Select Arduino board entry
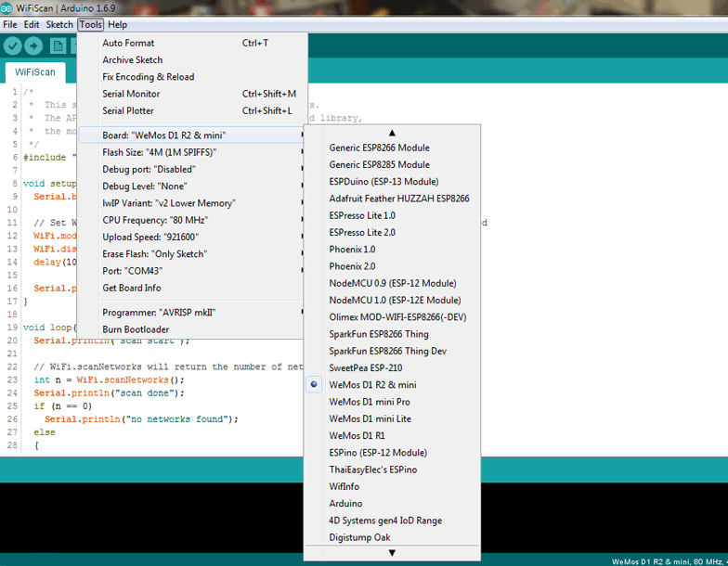The width and height of the screenshot is (728, 566). pos(392,503)
